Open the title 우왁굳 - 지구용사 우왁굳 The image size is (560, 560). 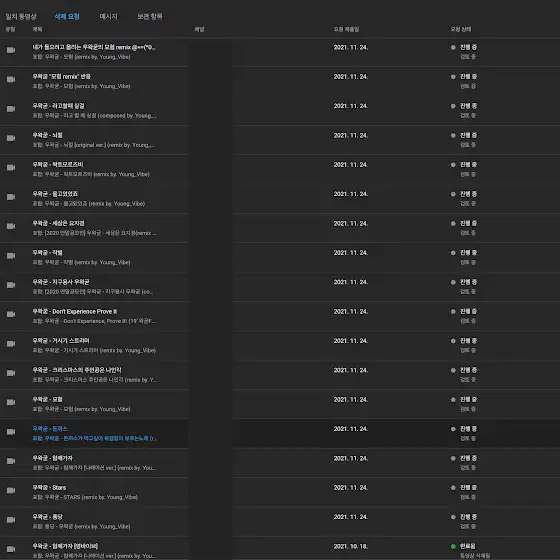61,282
